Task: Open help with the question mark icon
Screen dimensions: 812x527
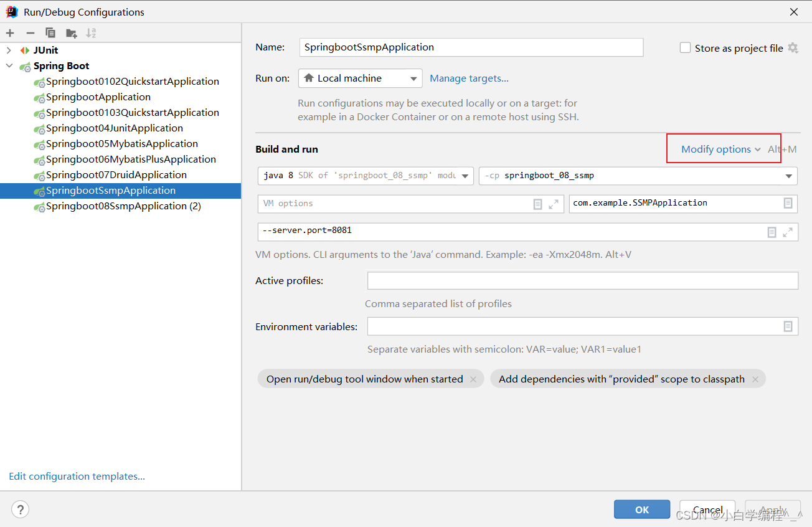Action: (x=21, y=509)
